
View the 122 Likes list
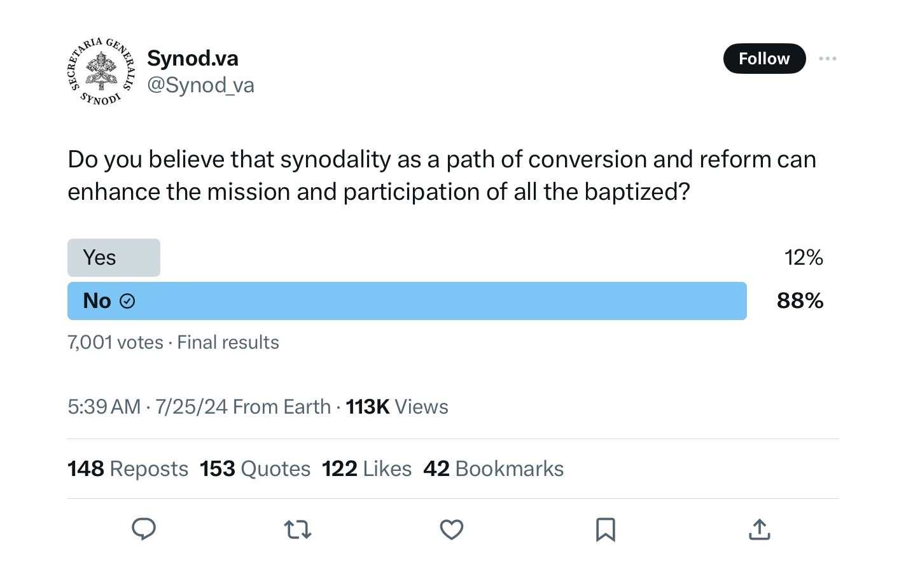pos(367,469)
